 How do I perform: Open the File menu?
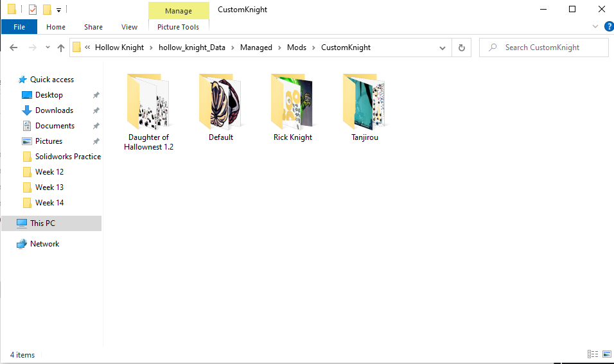pyautogui.click(x=19, y=27)
